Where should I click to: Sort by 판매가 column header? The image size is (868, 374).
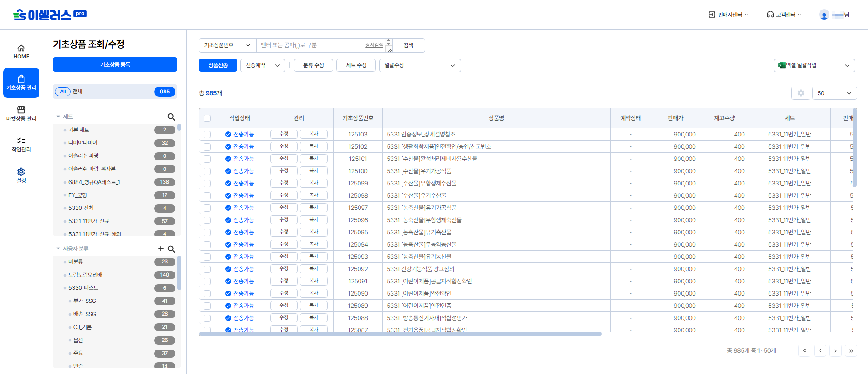675,118
